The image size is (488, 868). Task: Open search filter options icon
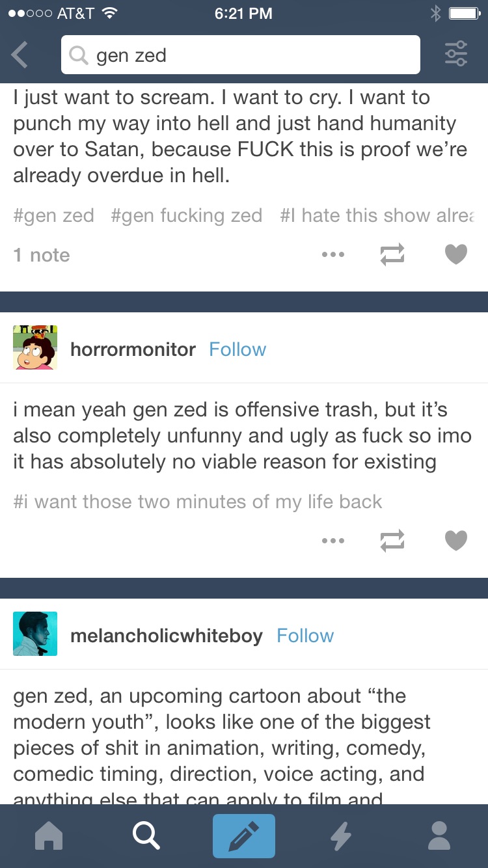pyautogui.click(x=456, y=54)
